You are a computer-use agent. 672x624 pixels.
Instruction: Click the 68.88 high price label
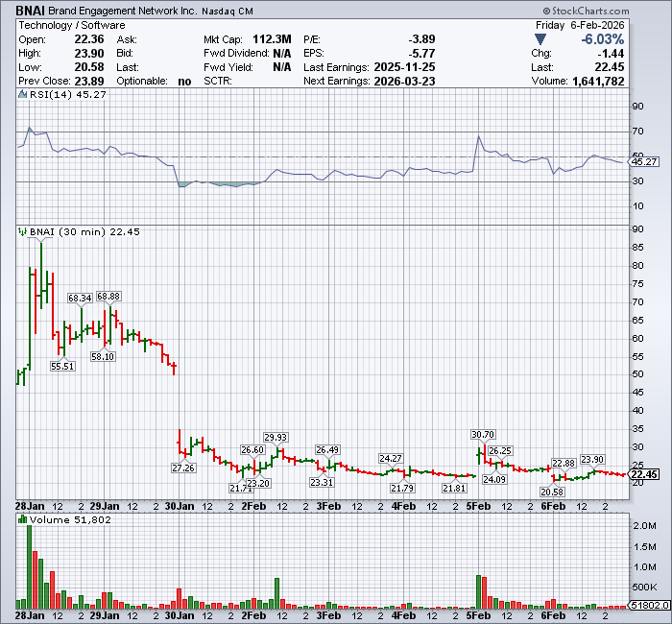[x=108, y=296]
